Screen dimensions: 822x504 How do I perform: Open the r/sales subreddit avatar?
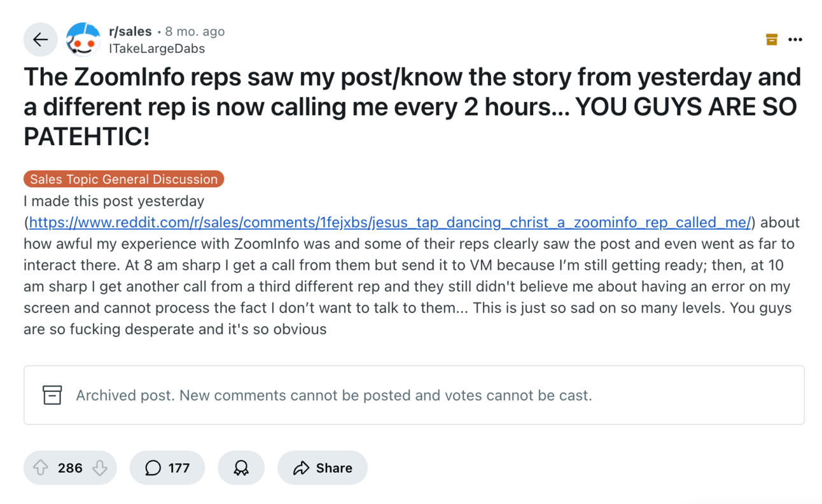83,39
